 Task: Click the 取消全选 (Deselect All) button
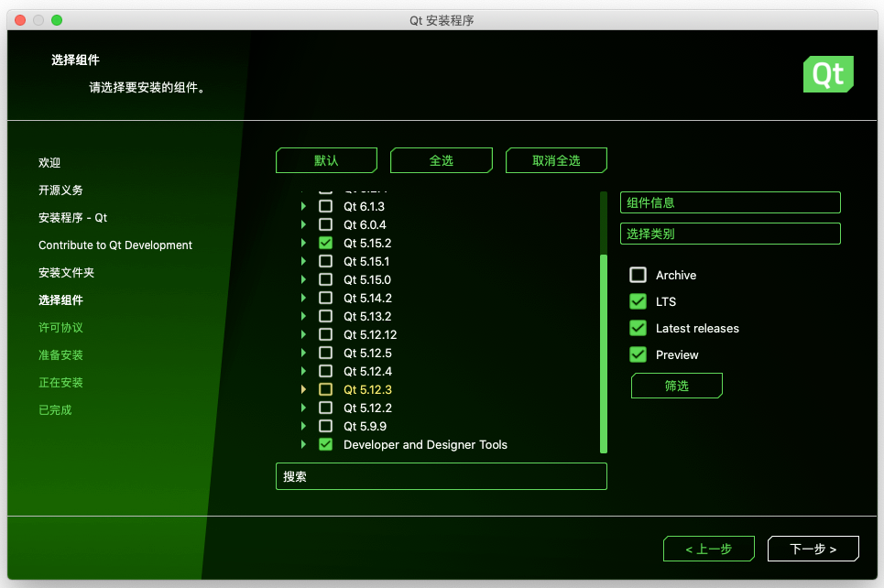(556, 160)
